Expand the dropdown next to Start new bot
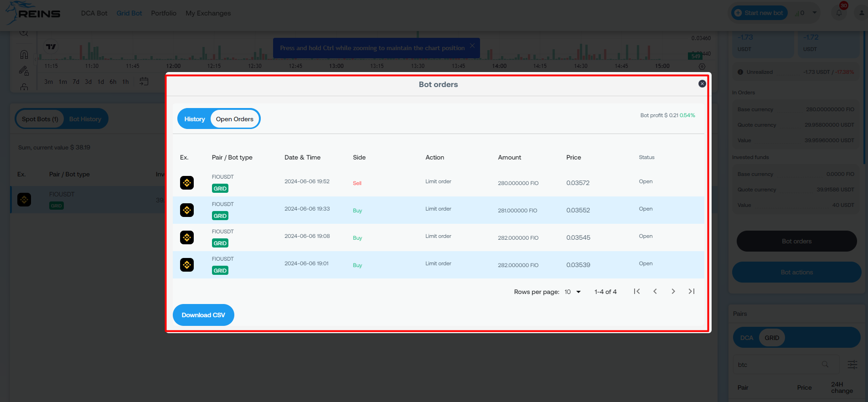This screenshot has height=402, width=868. point(814,13)
